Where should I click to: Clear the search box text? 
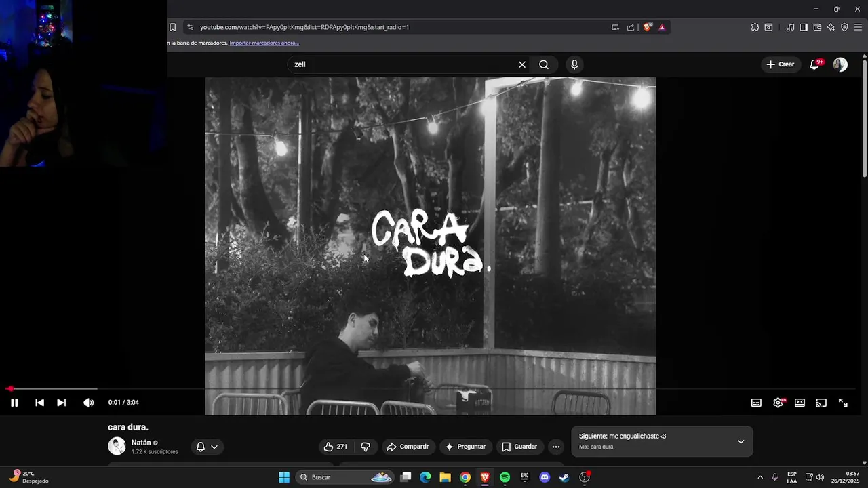522,64
